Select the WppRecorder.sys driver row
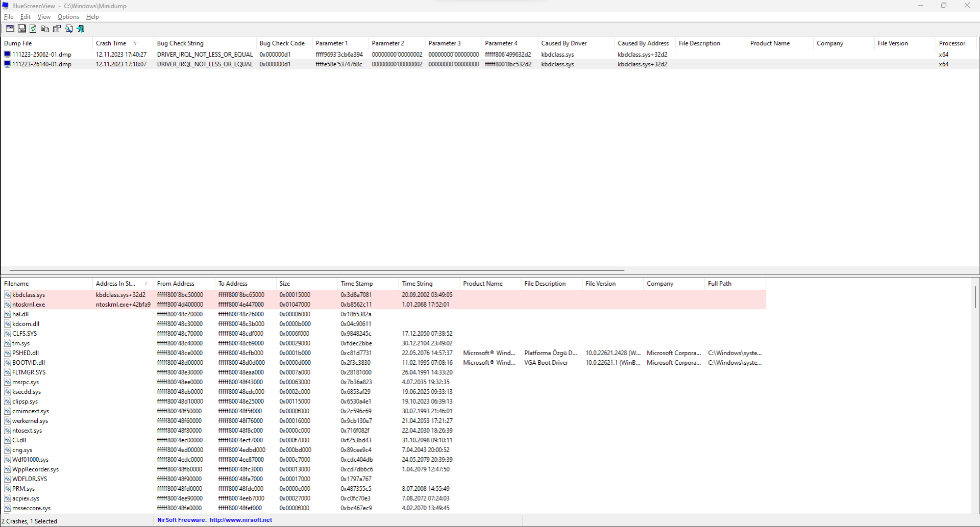Image resolution: width=980 pixels, height=527 pixels. click(x=383, y=469)
